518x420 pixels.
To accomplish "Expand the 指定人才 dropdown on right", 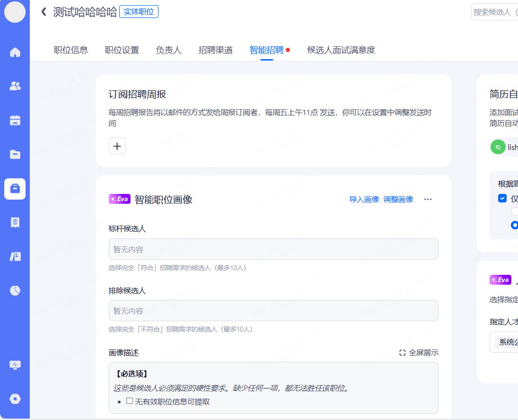I will pyautogui.click(x=504, y=342).
